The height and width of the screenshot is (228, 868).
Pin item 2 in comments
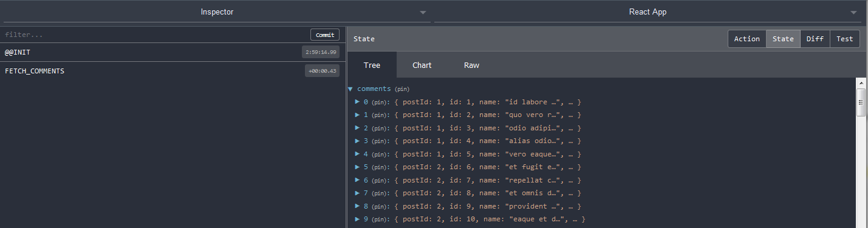tap(379, 129)
